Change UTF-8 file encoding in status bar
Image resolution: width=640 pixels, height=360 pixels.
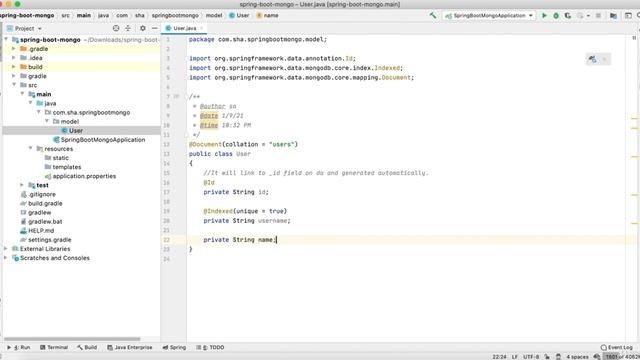531,357
